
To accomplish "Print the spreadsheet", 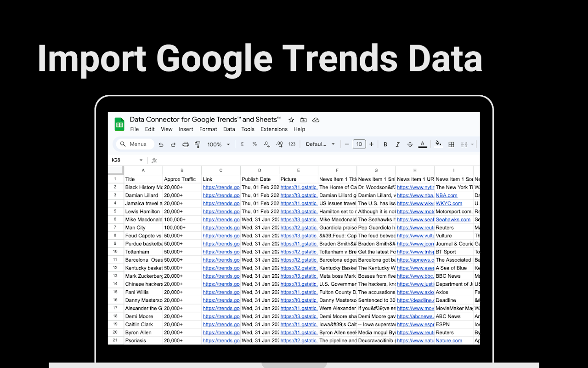I will click(186, 144).
